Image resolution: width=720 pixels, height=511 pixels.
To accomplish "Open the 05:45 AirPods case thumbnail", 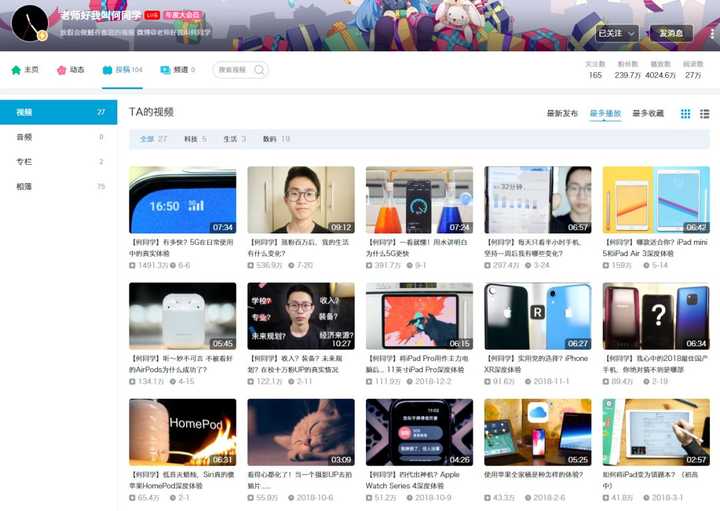I will click(183, 316).
